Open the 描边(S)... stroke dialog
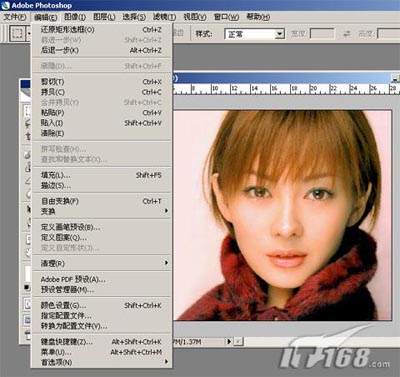Image resolution: width=400 pixels, height=377 pixels. click(101, 185)
